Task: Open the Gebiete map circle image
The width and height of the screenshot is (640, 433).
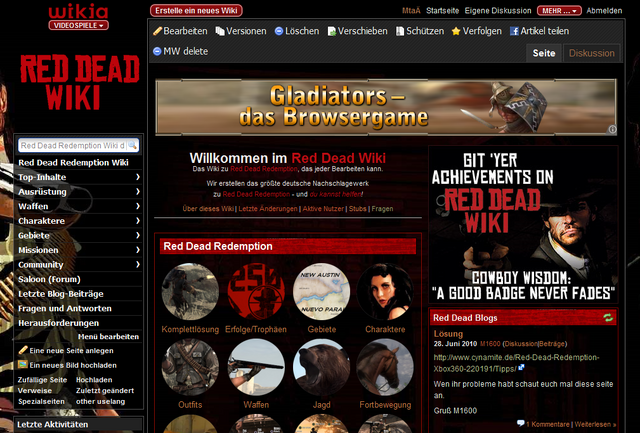Action: pyautogui.click(x=322, y=291)
